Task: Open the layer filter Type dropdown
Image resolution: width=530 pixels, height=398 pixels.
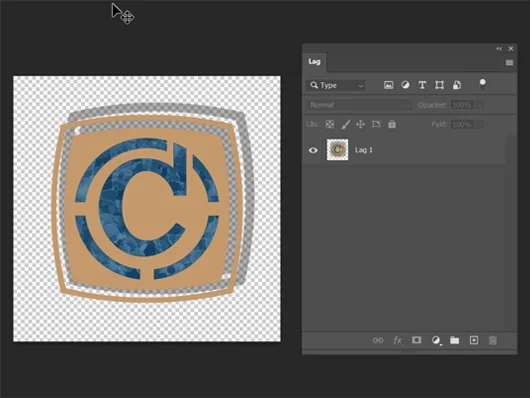Action: pos(336,85)
